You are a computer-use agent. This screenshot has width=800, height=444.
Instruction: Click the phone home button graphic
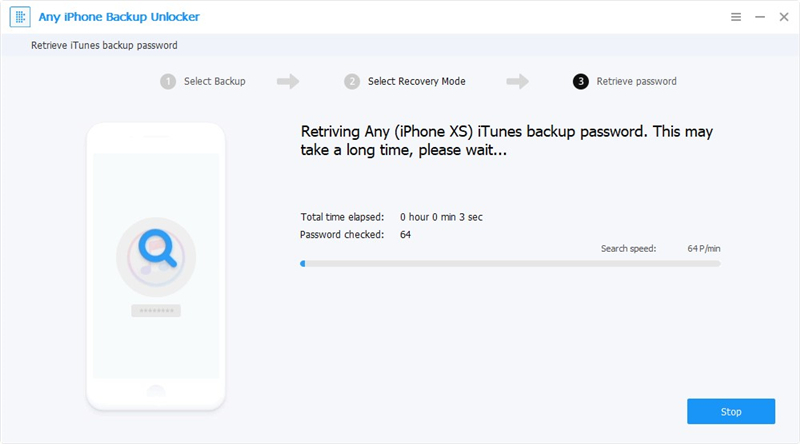[x=156, y=391]
